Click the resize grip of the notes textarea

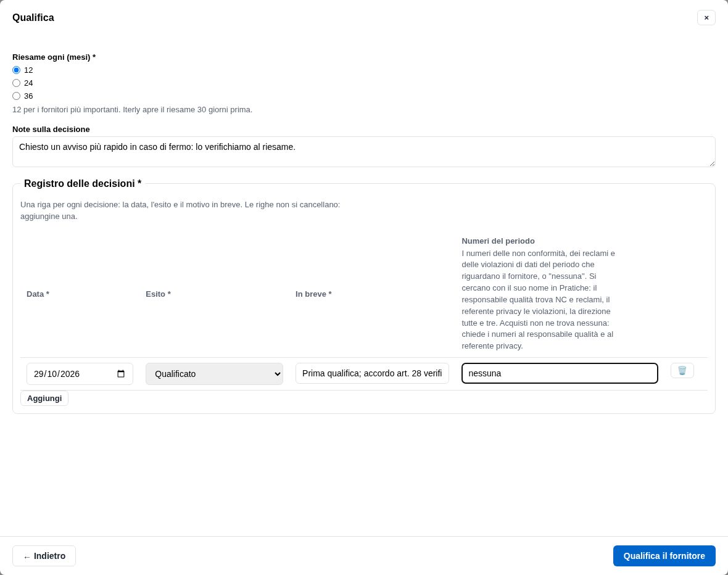point(712,163)
